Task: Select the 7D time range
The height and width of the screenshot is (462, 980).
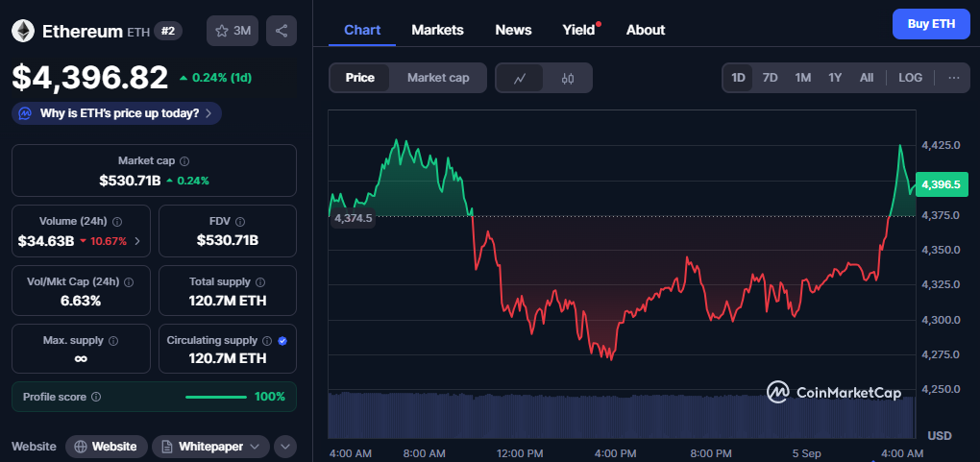Action: click(x=770, y=78)
